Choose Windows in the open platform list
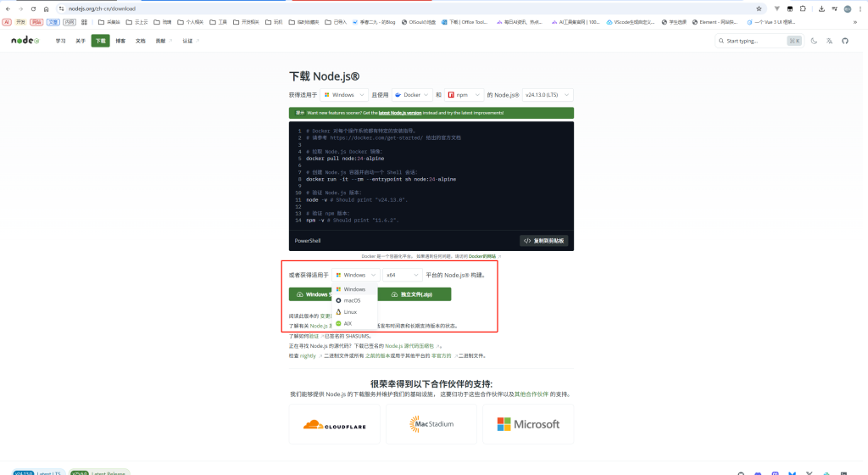 (354, 289)
